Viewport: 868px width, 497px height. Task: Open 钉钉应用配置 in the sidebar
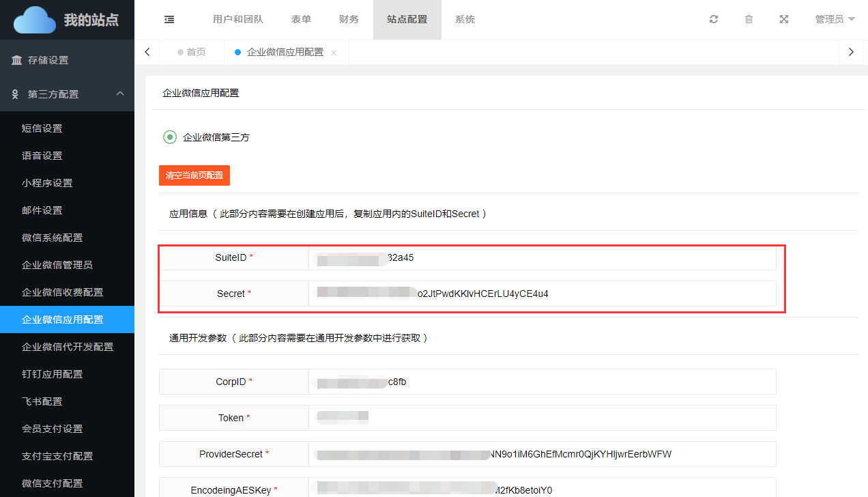53,374
